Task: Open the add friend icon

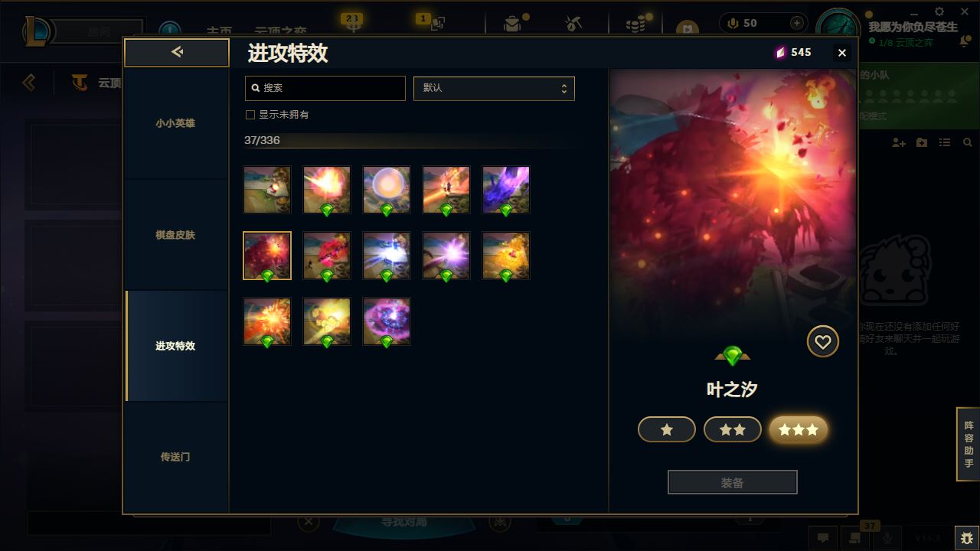Action: pos(899,142)
